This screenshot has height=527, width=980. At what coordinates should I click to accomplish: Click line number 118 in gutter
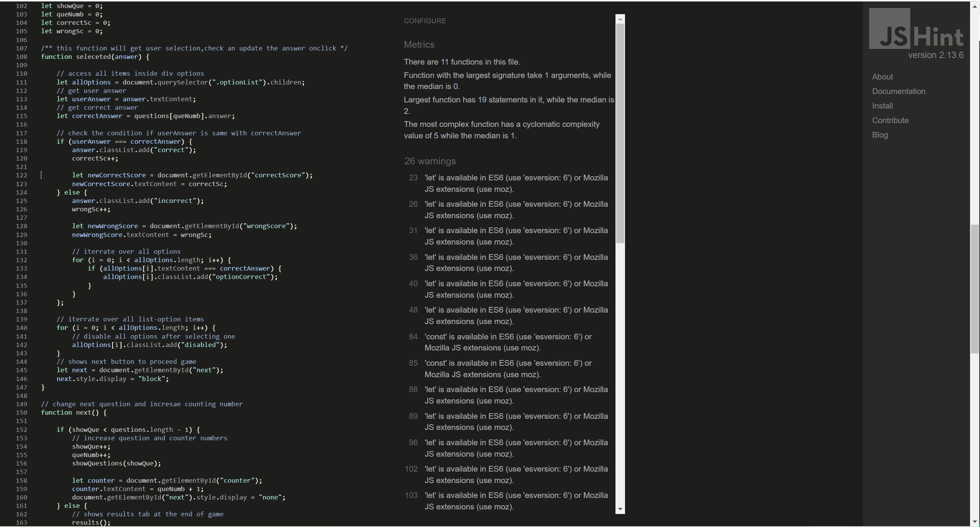pos(21,141)
